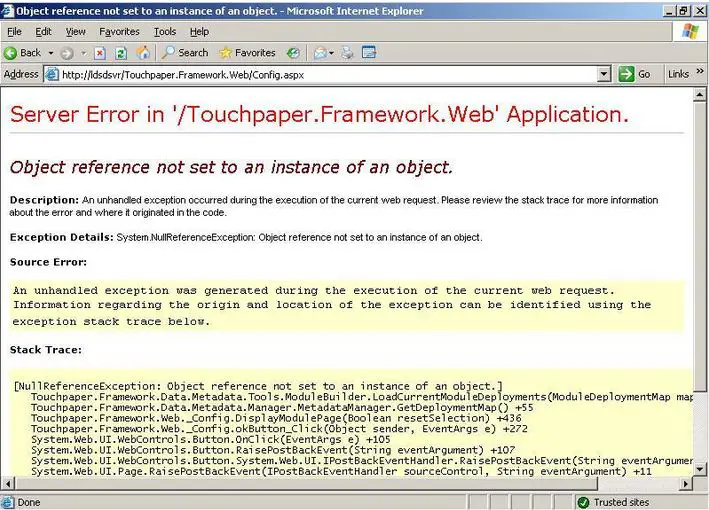The image size is (709, 510).
Task: Click the vertical scrollbar thumb
Action: pos(699,246)
